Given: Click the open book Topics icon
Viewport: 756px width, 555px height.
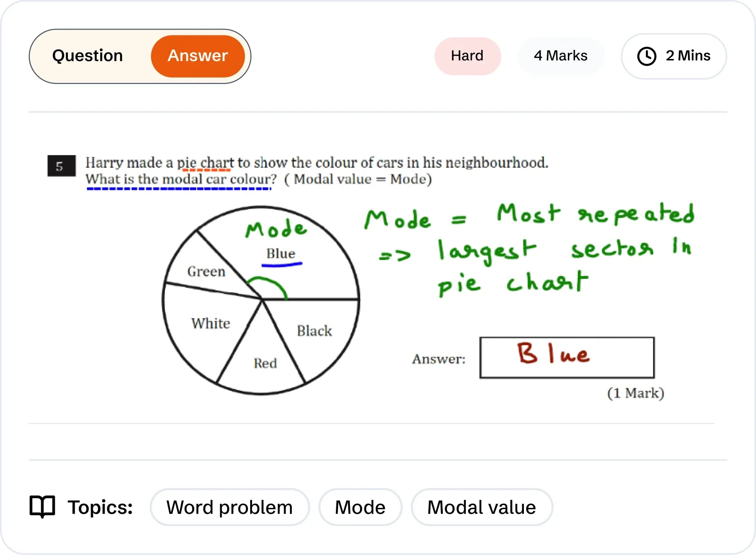Looking at the screenshot, I should tap(42, 506).
